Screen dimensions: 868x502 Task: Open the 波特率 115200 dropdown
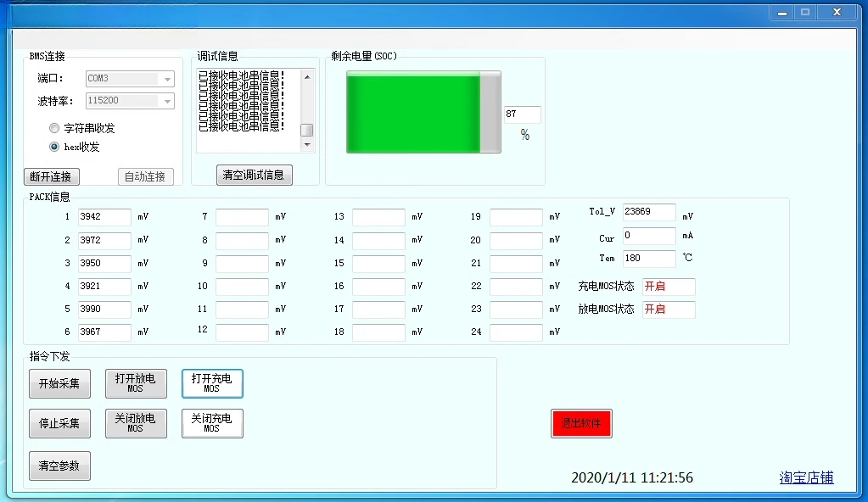coord(130,101)
